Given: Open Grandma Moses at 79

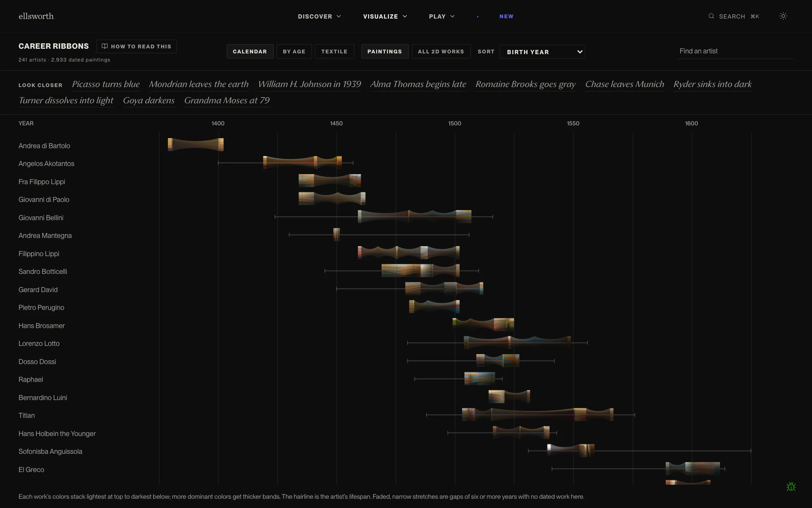Looking at the screenshot, I should (227, 101).
